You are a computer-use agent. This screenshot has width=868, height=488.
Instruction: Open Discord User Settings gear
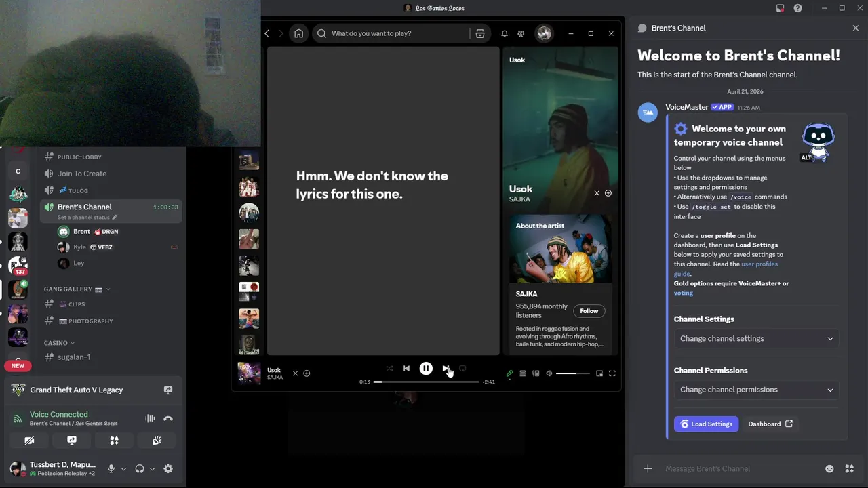168,468
